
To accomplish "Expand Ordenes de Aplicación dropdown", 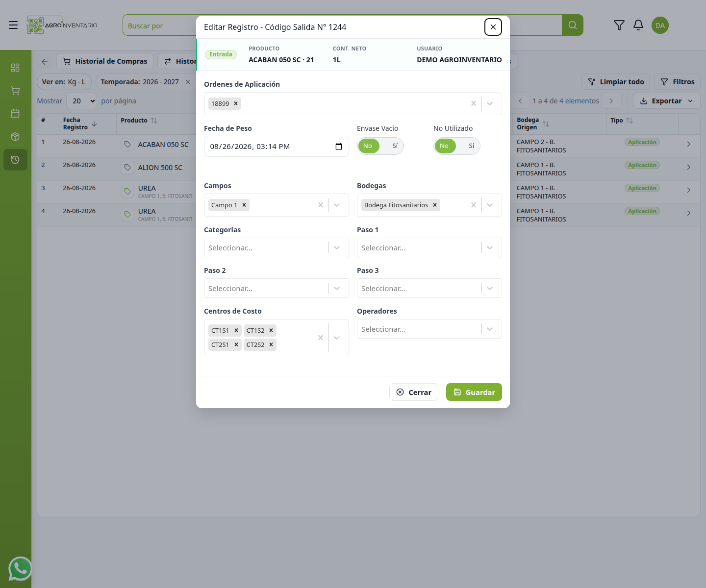I will point(490,103).
